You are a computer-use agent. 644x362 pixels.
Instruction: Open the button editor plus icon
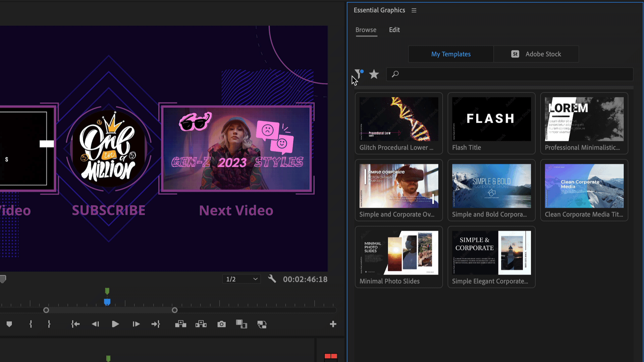[333, 324]
